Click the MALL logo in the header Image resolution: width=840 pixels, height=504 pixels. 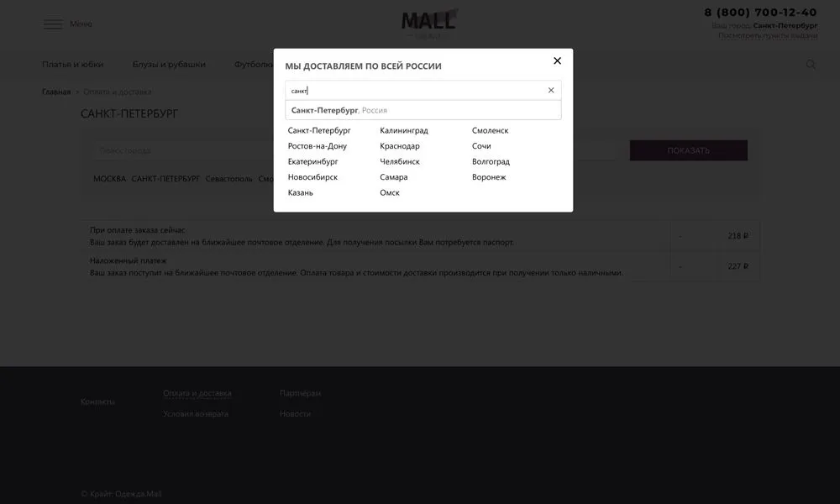(x=428, y=19)
